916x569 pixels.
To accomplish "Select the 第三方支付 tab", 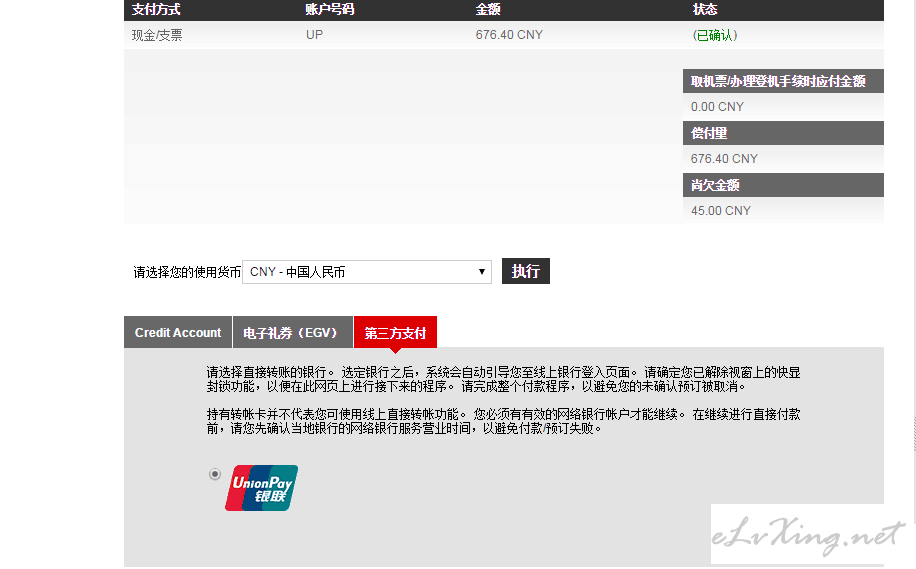I will coord(395,332).
